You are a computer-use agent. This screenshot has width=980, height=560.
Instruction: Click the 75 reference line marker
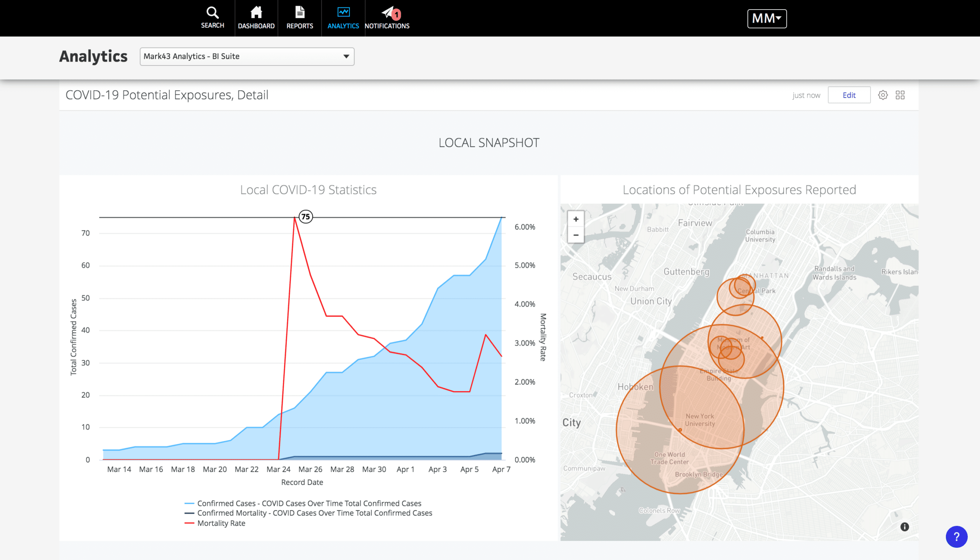click(306, 217)
